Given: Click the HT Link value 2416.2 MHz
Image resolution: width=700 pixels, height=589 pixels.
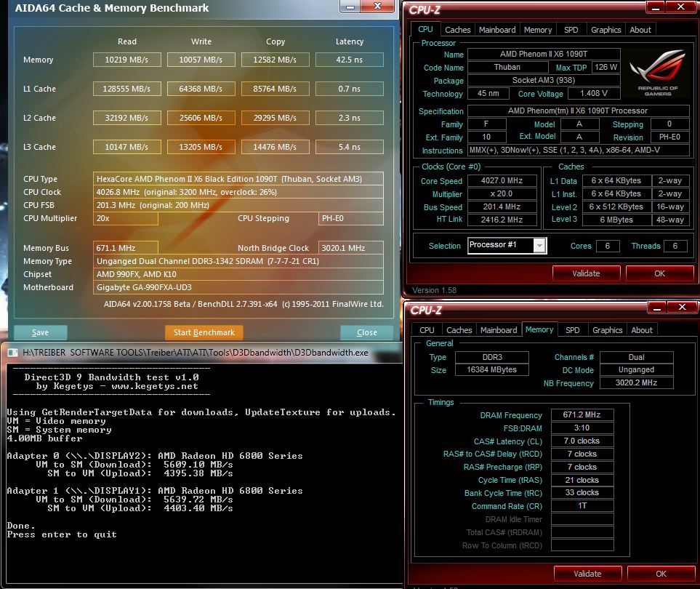Looking at the screenshot, I should coord(502,220).
